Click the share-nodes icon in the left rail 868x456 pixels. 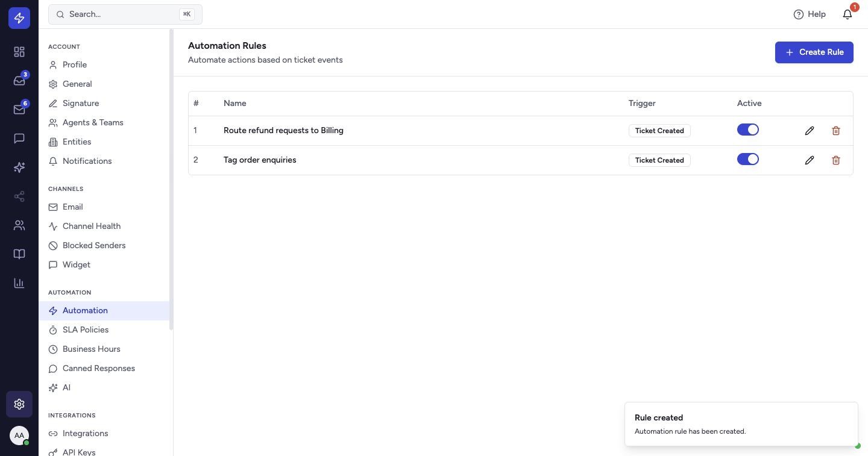pyautogui.click(x=19, y=196)
